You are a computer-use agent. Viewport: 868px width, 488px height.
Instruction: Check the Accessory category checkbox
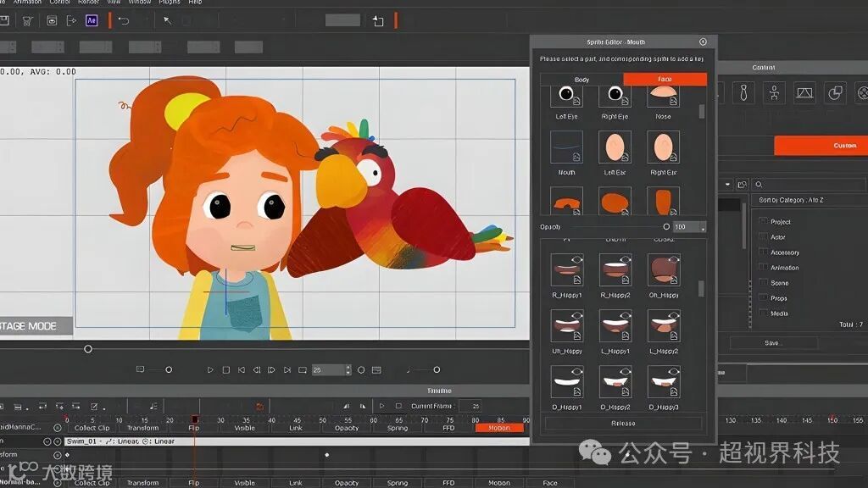point(763,252)
